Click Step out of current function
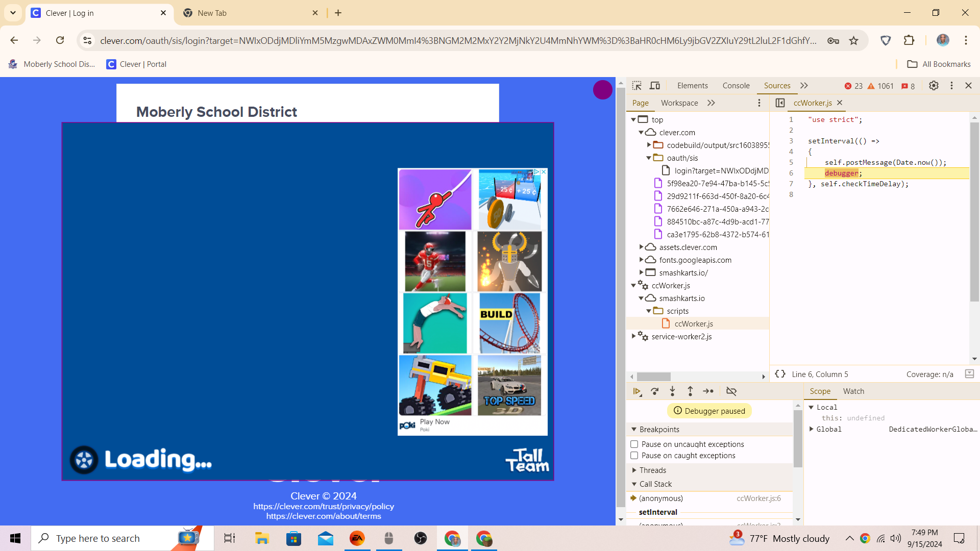This screenshot has width=980, height=551. [x=690, y=391]
